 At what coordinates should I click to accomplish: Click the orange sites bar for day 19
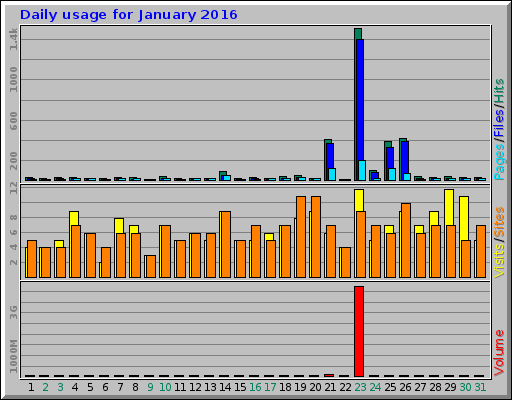tap(301, 237)
